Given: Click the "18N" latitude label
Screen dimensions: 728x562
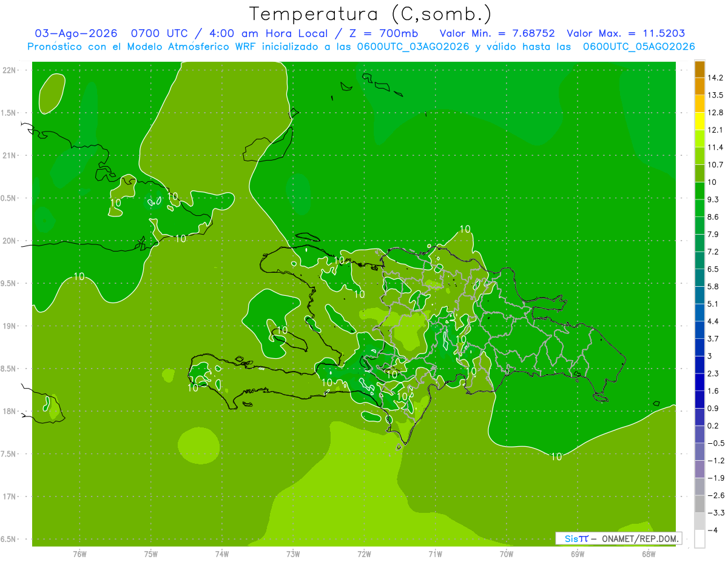Looking at the screenshot, I should [x=10, y=411].
